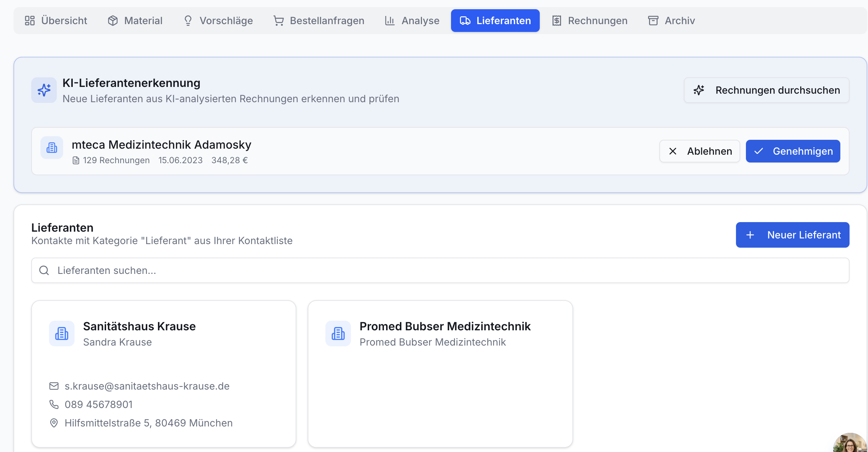Add a new supplier via Neuer Lieferant
The height and width of the screenshot is (452, 868).
(792, 235)
